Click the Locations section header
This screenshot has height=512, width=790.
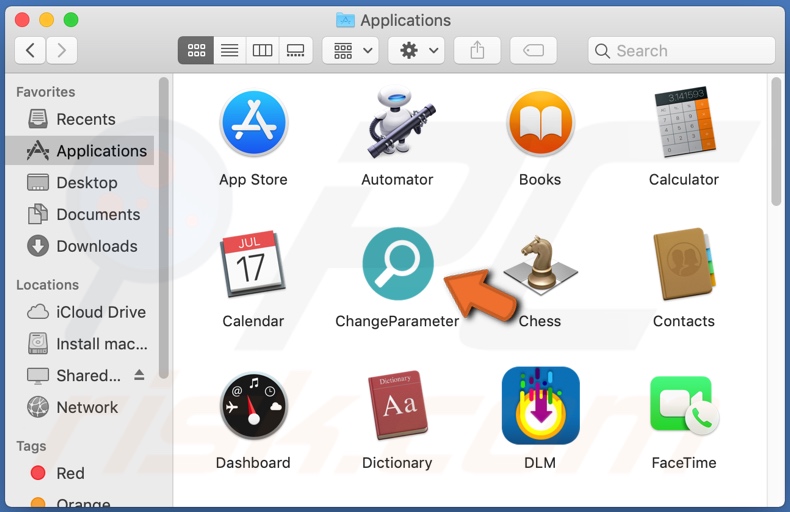click(47, 285)
